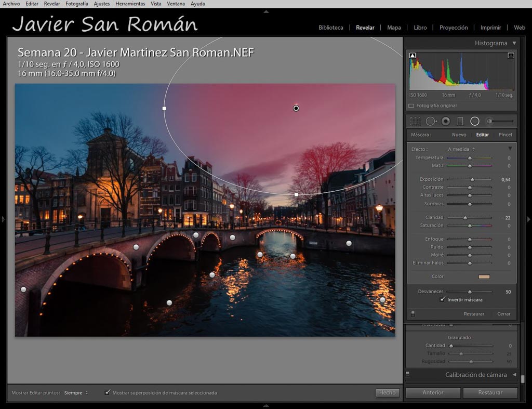Uncheck Invertir máscara checkbox
This screenshot has width=532, height=409.
click(443, 300)
